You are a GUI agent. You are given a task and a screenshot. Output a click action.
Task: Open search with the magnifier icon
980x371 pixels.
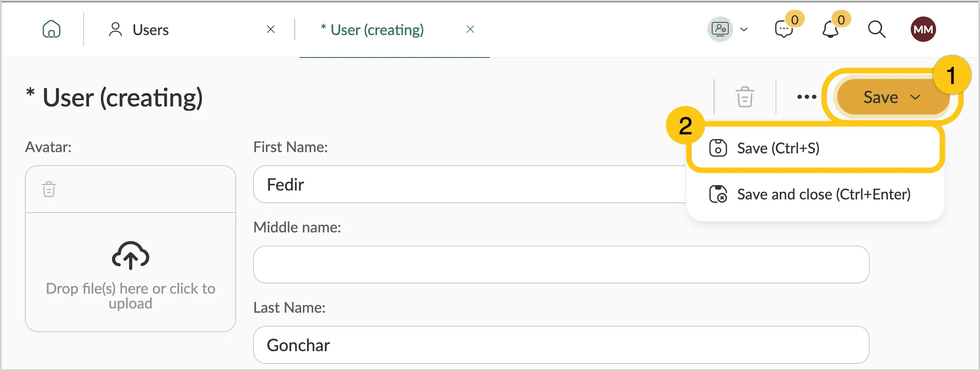tap(877, 29)
